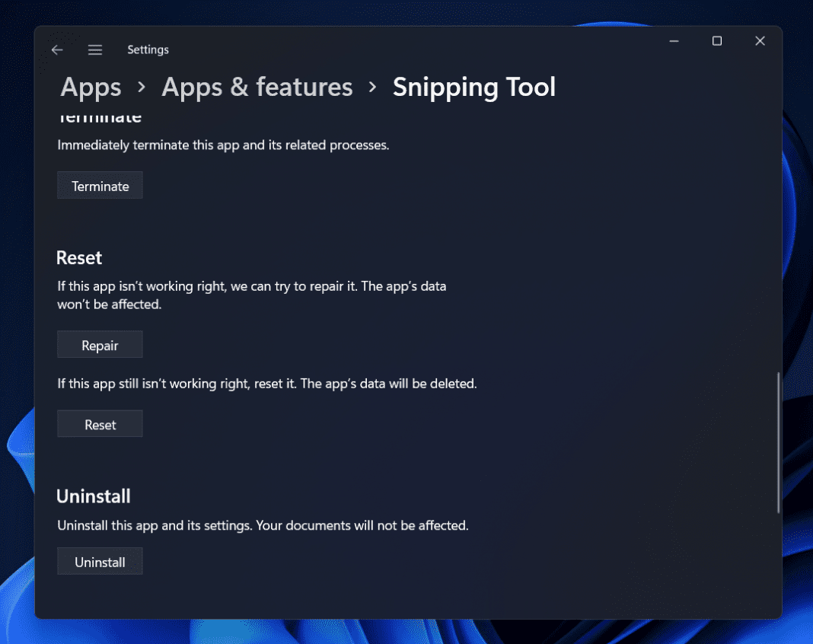Uninstall the Snipping Tool app
Screen dimensions: 813x644
point(100,561)
